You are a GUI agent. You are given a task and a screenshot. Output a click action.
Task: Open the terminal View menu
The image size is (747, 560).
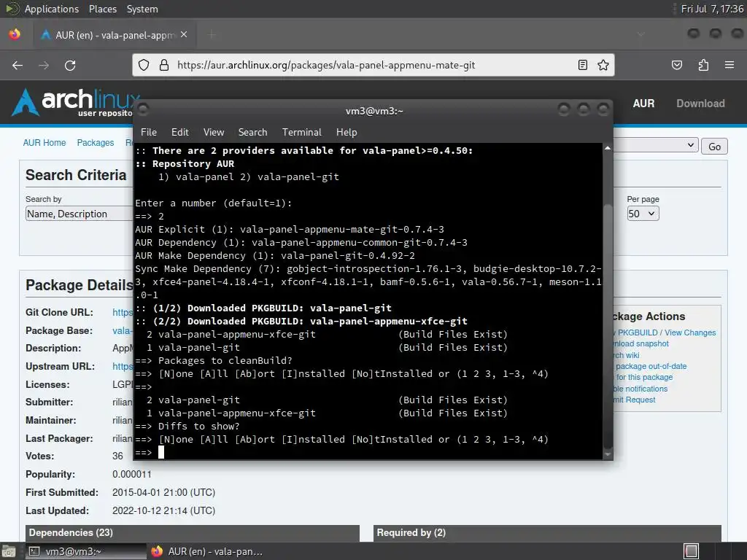[x=214, y=133]
